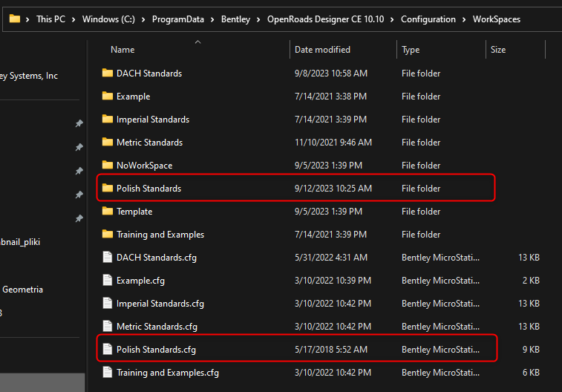Viewport: 562px width, 392px height.
Task: Select the Metric Standards folder icon
Action: pyautogui.click(x=108, y=143)
